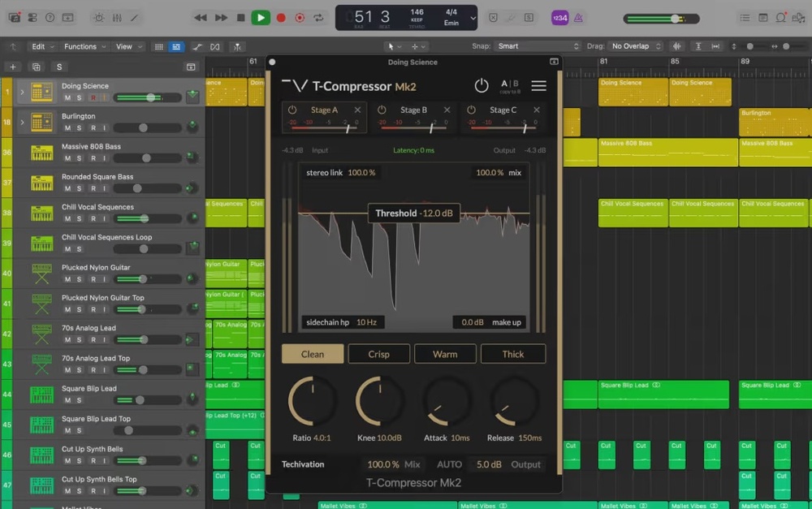The height and width of the screenshot is (509, 812).
Task: Toggle the Cycle loop button
Action: point(319,17)
